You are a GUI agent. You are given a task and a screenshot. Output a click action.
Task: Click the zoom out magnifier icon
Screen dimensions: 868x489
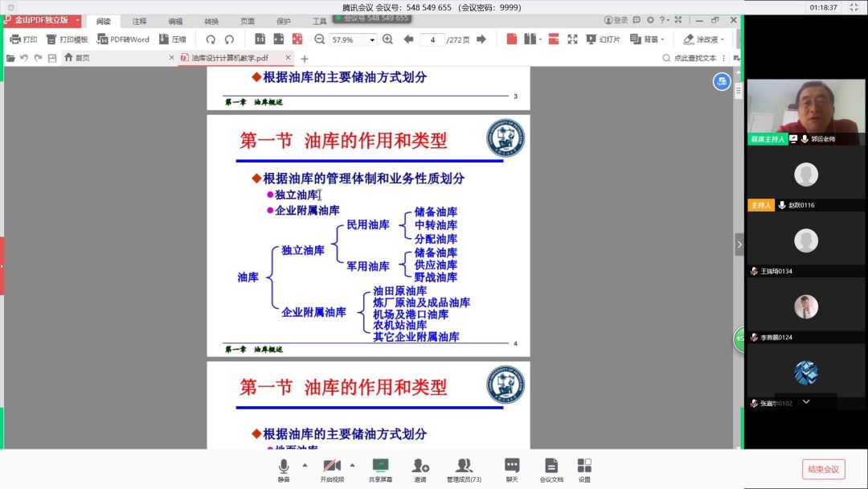point(319,39)
